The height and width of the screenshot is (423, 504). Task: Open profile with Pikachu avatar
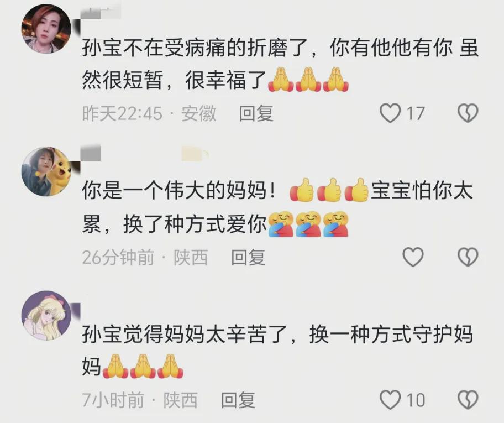pos(46,172)
